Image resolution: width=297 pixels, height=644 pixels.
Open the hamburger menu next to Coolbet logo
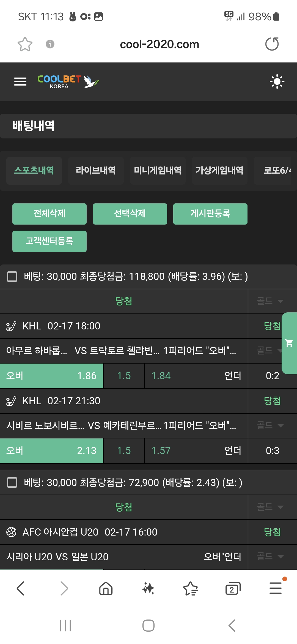[x=20, y=81]
